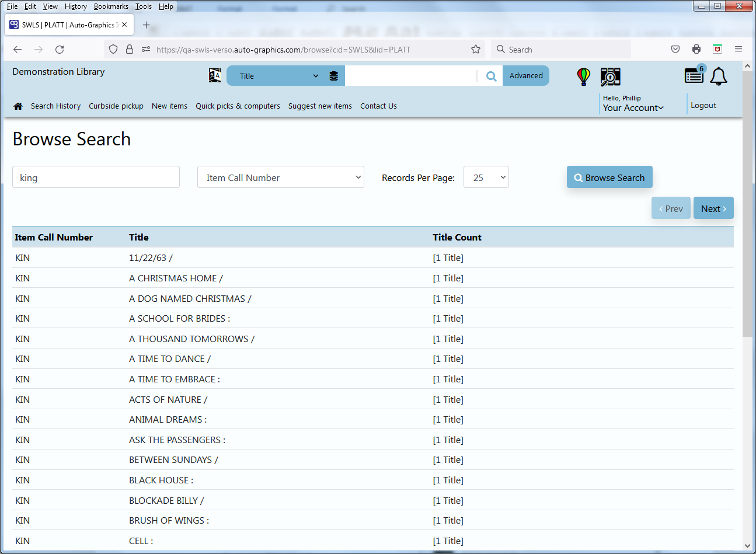This screenshot has height=554, width=756.
Task: Open the Search History link
Action: (55, 106)
